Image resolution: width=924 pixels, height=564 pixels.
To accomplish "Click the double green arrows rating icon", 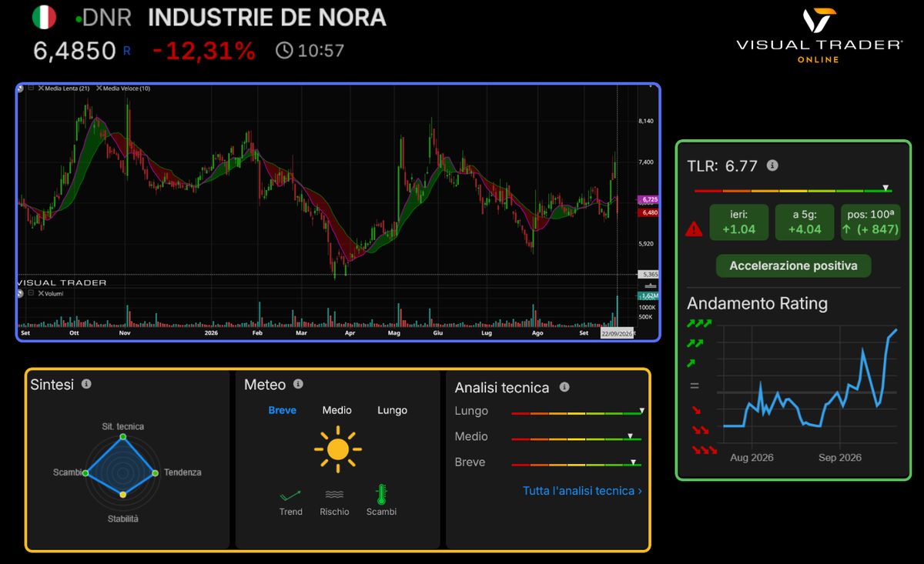I will click(696, 343).
